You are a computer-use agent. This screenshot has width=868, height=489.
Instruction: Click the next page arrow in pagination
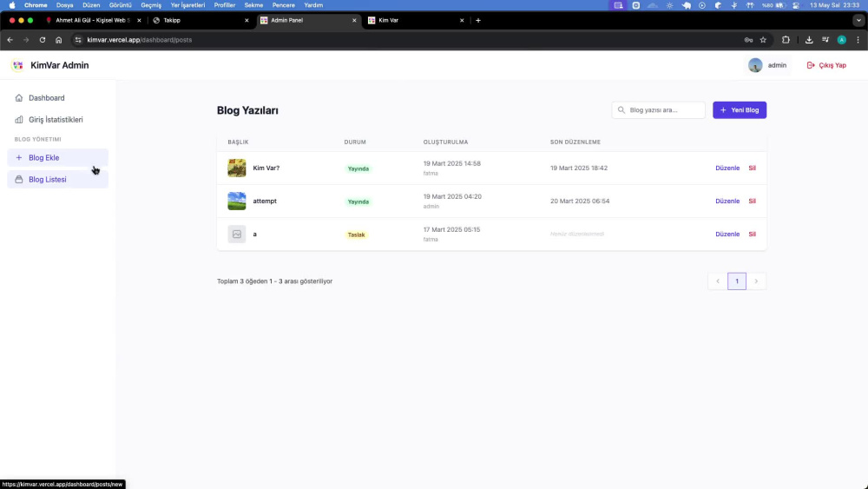756,281
